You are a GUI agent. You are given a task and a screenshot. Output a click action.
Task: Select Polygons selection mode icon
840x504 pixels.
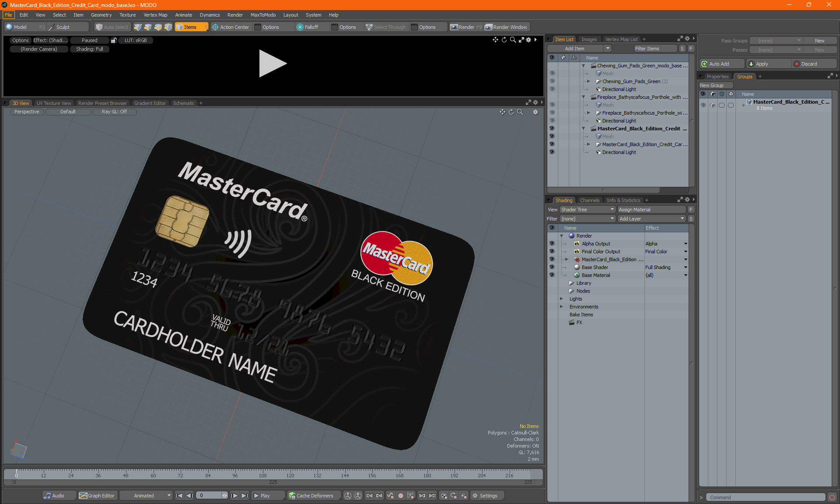158,27
